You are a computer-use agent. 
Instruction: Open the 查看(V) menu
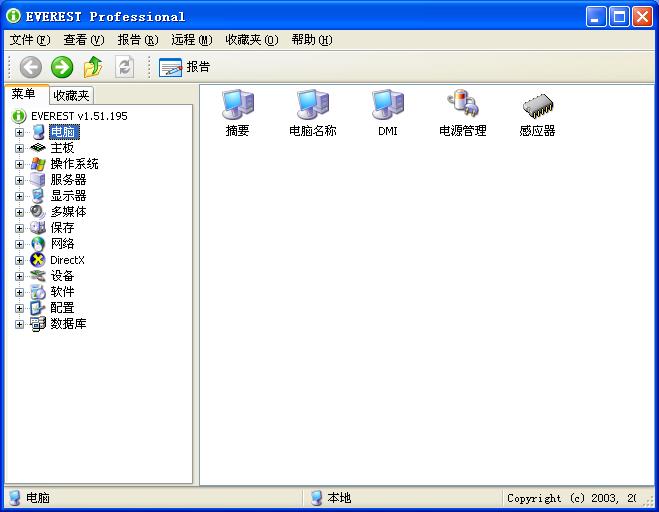(84, 40)
